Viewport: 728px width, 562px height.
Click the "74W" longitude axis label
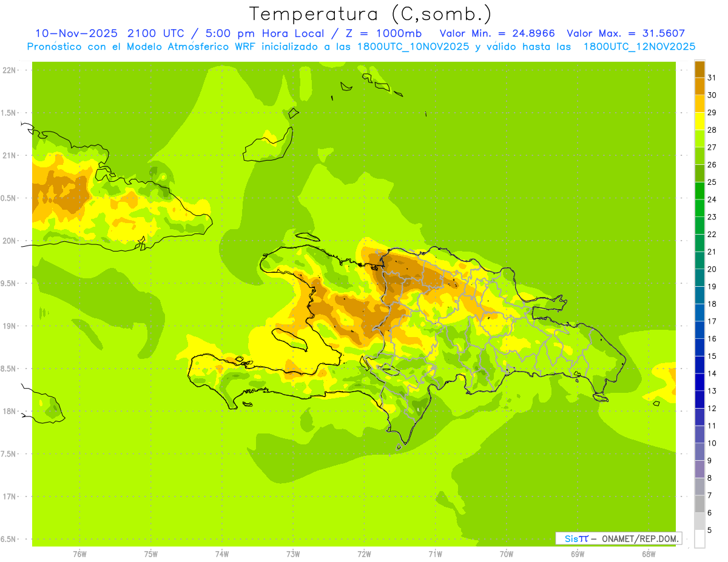pyautogui.click(x=222, y=554)
